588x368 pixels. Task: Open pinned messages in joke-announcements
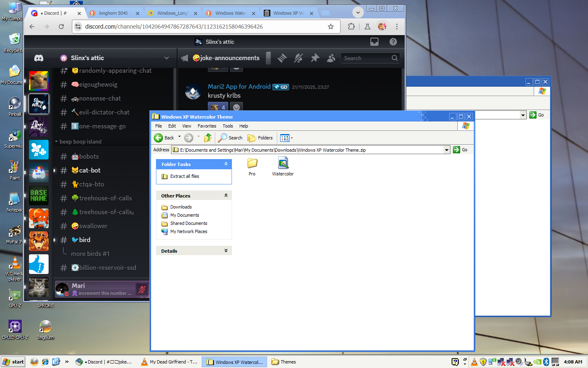(x=315, y=58)
